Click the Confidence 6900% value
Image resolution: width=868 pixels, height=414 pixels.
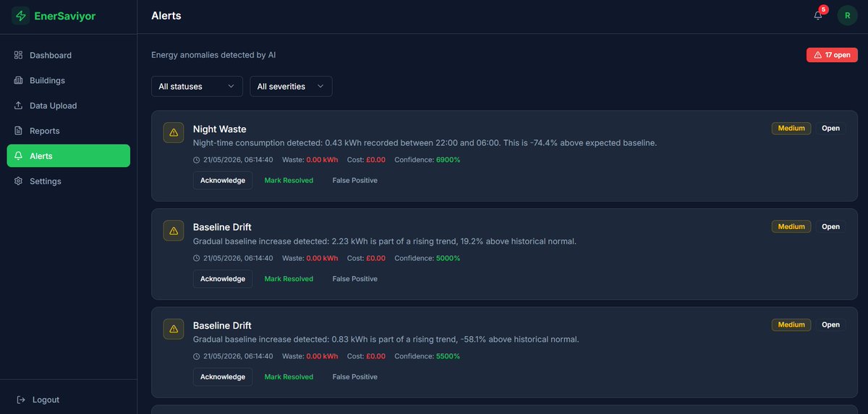[448, 160]
